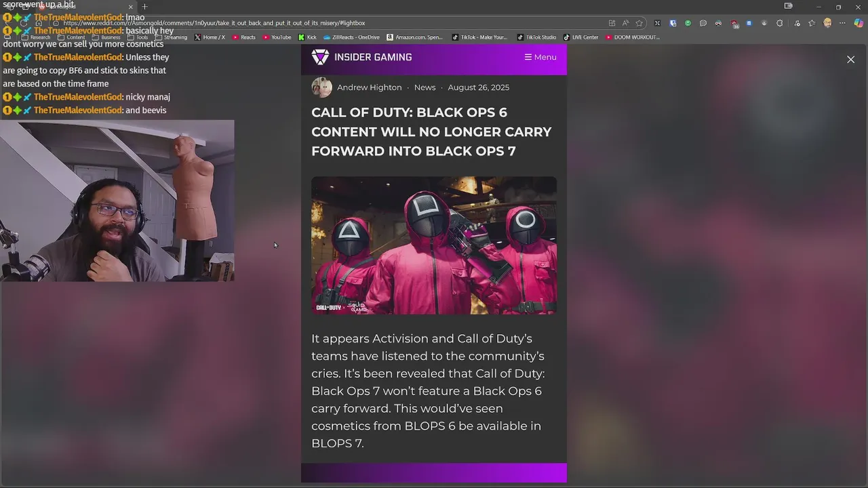868x488 pixels.
Task: Click the gray icon right of the blue square extension
Action: click(x=764, y=23)
